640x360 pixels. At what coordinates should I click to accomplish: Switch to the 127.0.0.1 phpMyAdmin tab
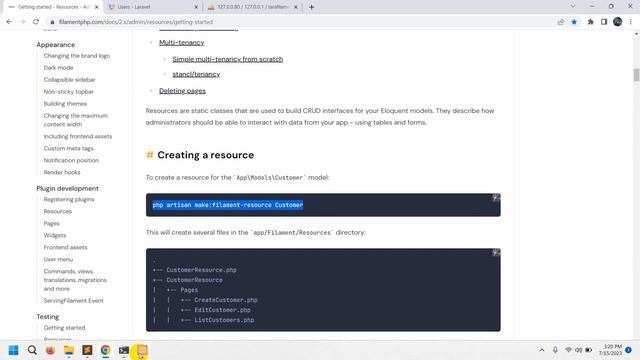coord(253,7)
